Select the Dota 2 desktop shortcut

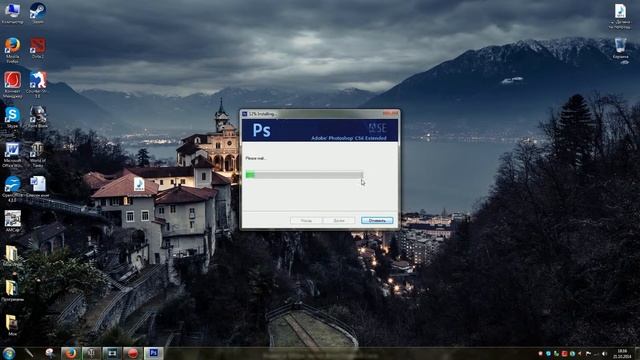pyautogui.click(x=38, y=48)
